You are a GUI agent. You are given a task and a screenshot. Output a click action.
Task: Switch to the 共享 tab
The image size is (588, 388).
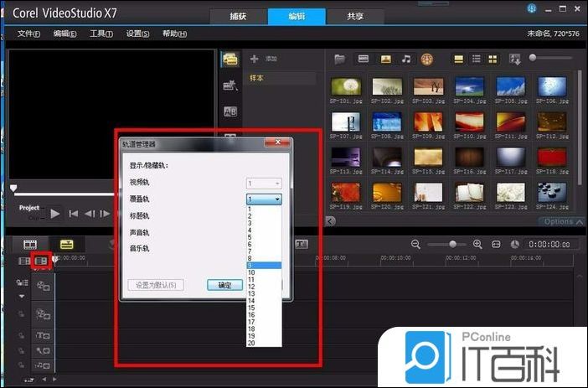coord(355,16)
